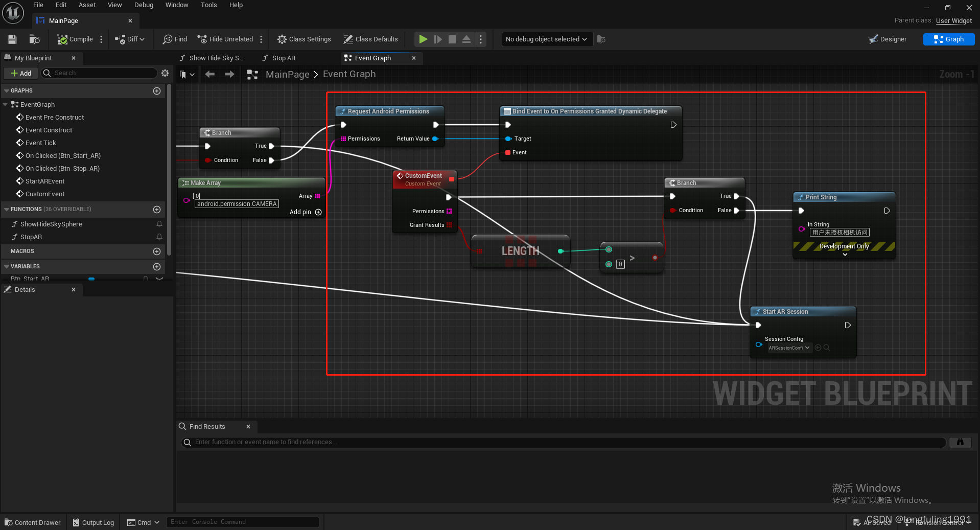980x530 pixels.
Task: Click Find in all blueprints binoculars icon
Action: 960,442
